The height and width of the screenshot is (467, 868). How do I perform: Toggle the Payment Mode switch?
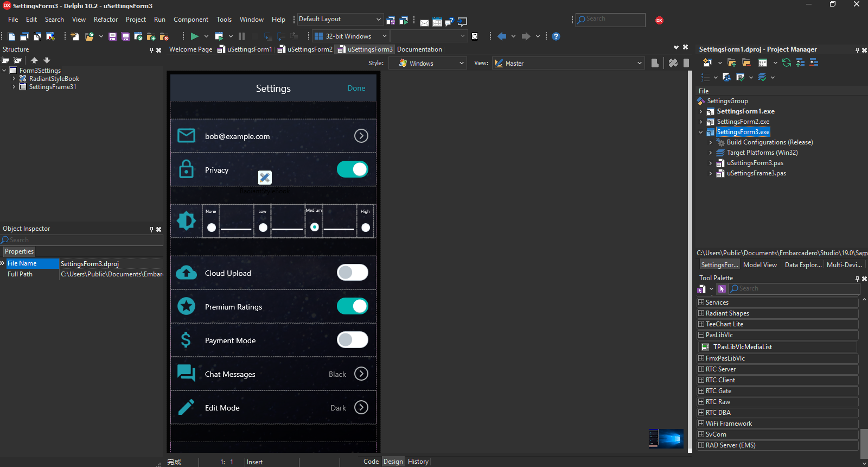pos(353,340)
